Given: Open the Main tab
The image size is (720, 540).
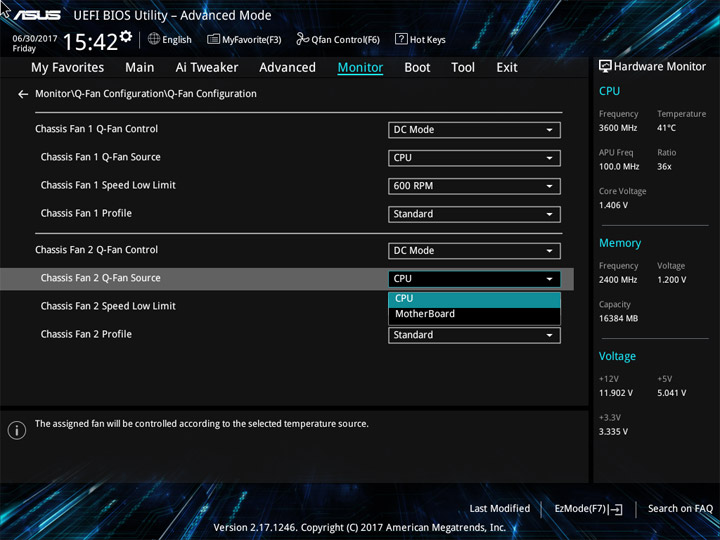Looking at the screenshot, I should pyautogui.click(x=140, y=68).
